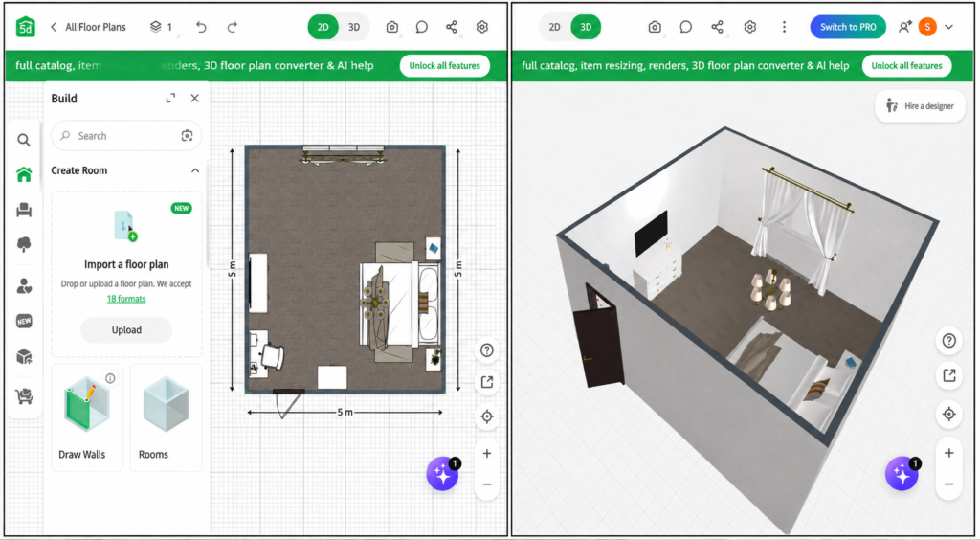Click the Upload button
The height and width of the screenshot is (540, 980).
coord(126,330)
